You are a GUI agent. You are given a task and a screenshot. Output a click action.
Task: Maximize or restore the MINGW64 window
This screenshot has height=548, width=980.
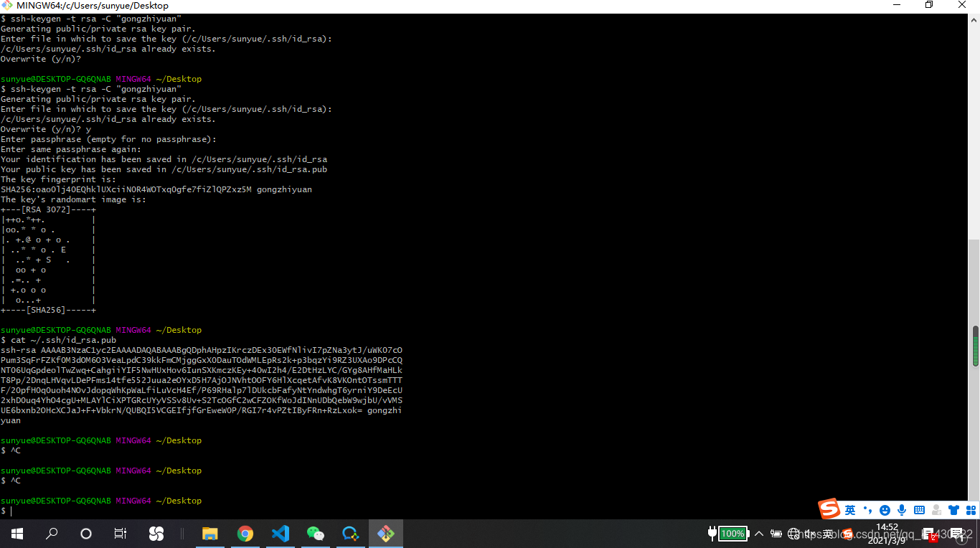[x=929, y=5]
